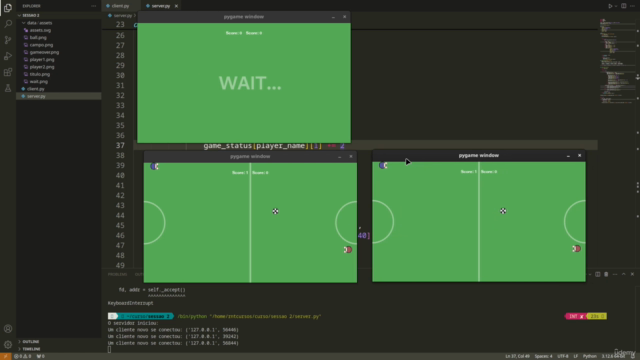640x360 pixels.
Task: Click the ball in the right pygame window
Action: 503,211
